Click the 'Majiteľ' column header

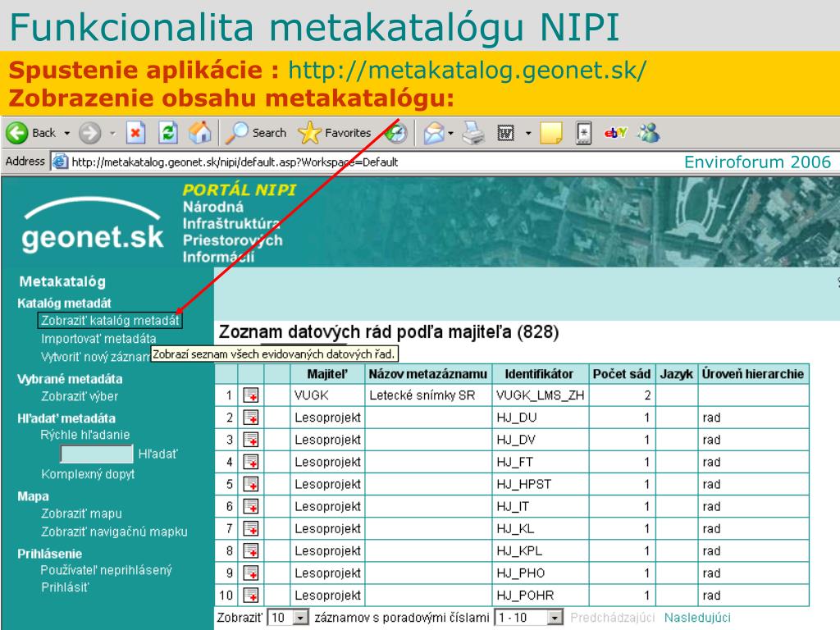[x=327, y=374]
